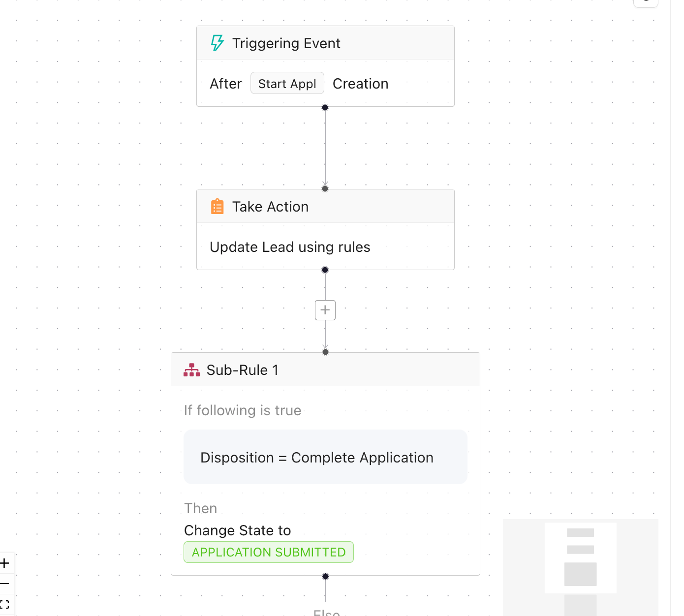Viewport: 684px width, 616px height.
Task: Open the Start Appl event selector
Action: click(287, 83)
